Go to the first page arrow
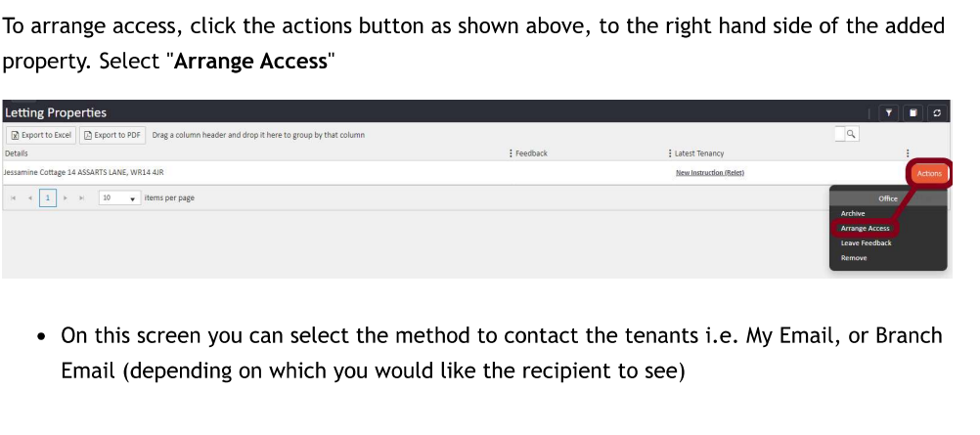 (x=14, y=197)
